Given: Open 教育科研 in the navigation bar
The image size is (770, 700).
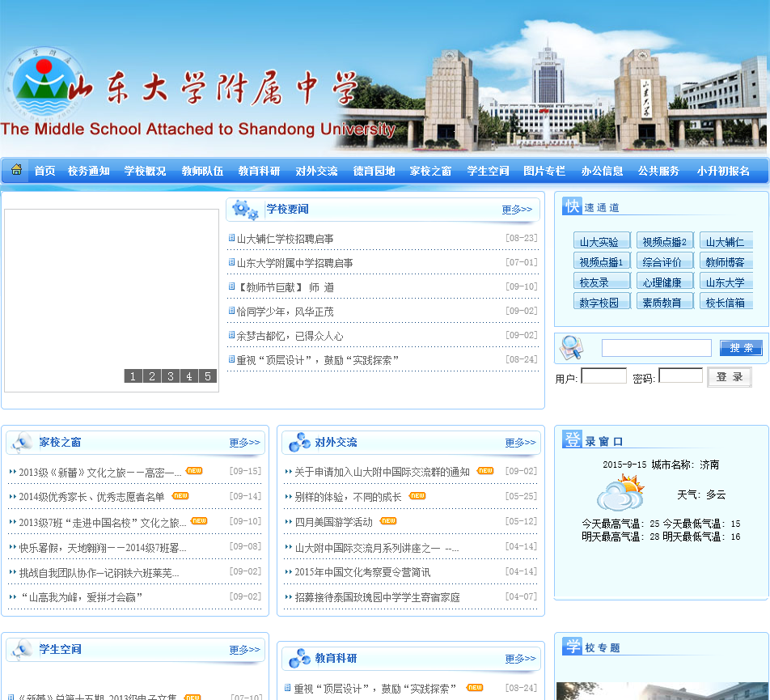Looking at the screenshot, I should 259,171.
